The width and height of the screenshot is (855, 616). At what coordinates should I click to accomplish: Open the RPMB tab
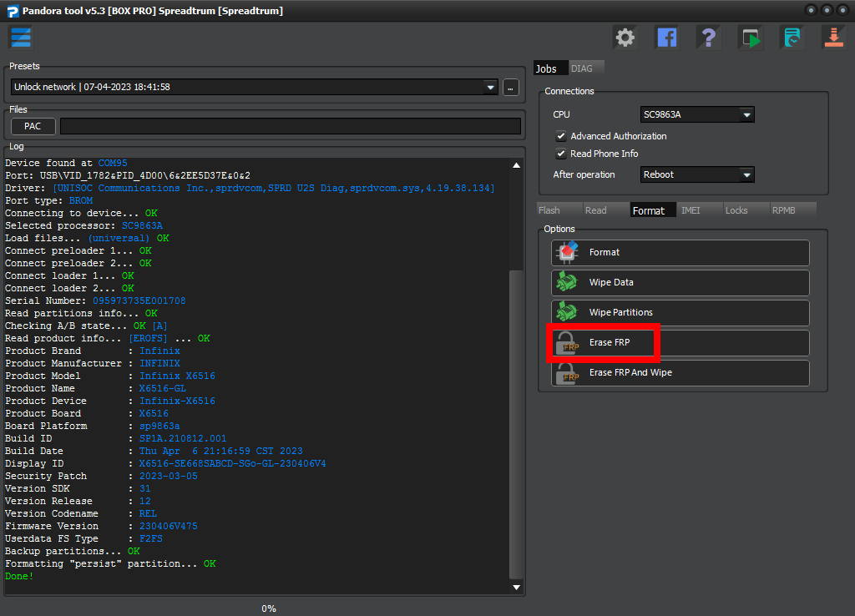pos(793,210)
